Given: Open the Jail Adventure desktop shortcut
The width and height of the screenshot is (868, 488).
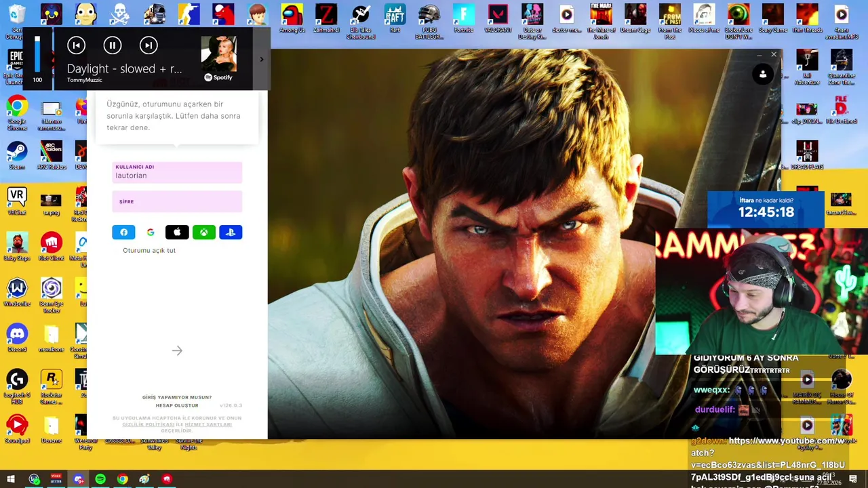Looking at the screenshot, I should (x=807, y=67).
